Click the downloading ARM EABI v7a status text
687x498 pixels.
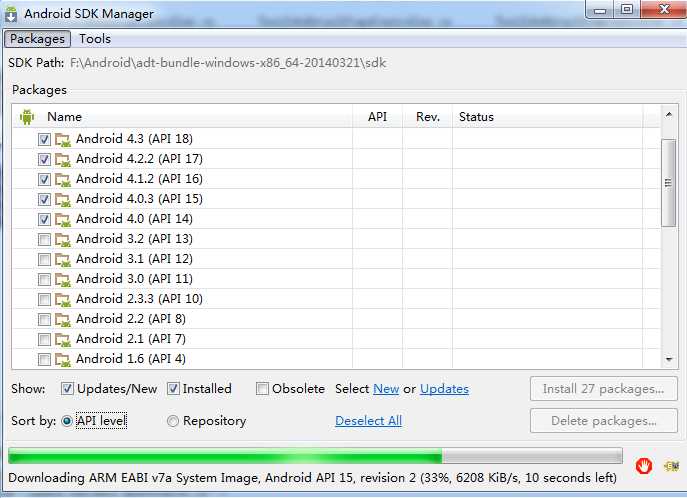312,478
